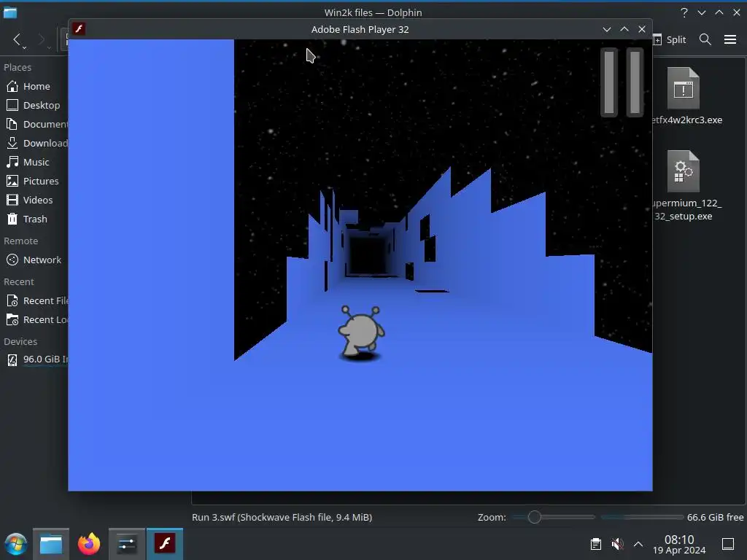
Task: Go back in Dolphin navigation
Action: [x=18, y=40]
